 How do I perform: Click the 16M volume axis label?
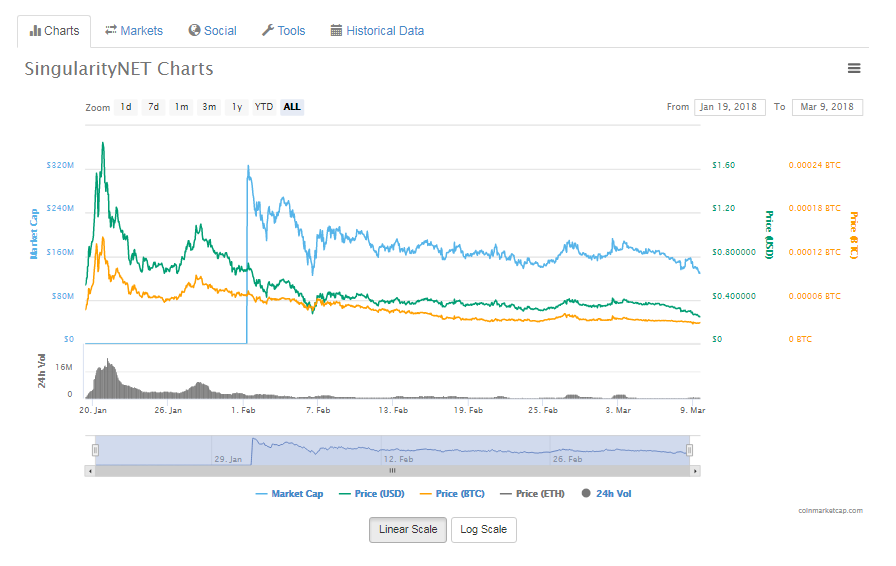64,367
